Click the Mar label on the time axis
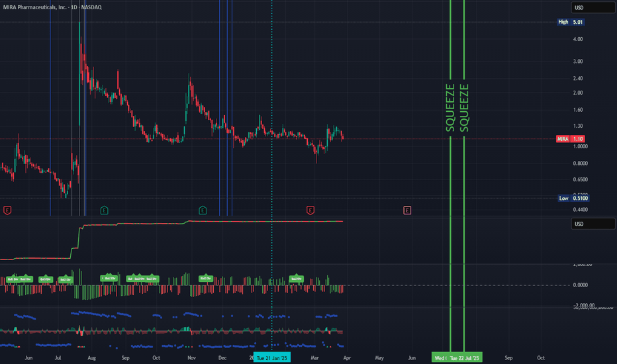 [x=315, y=357]
